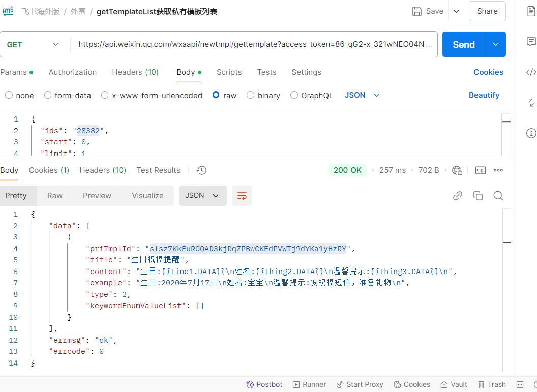Select the raw body type radio
The height and width of the screenshot is (392, 537).
coord(216,95)
